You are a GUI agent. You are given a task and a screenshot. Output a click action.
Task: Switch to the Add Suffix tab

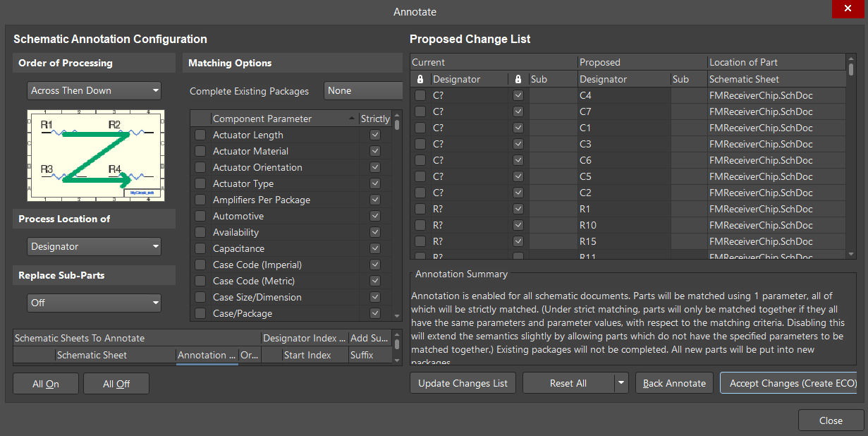[369, 338]
